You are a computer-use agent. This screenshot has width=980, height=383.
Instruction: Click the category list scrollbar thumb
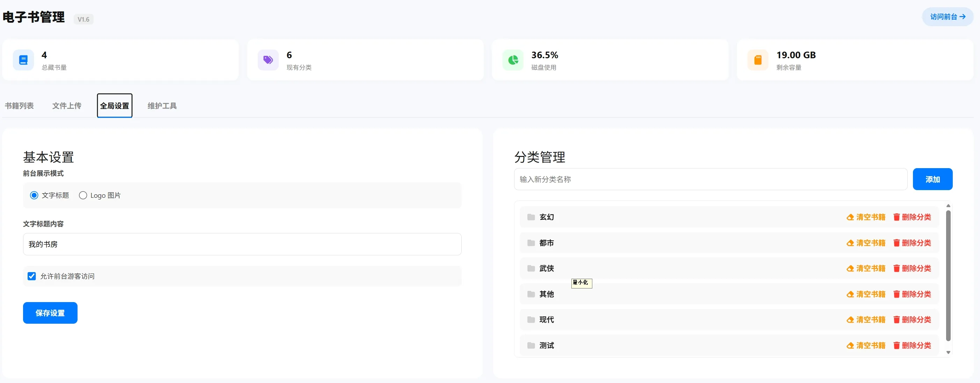948,276
